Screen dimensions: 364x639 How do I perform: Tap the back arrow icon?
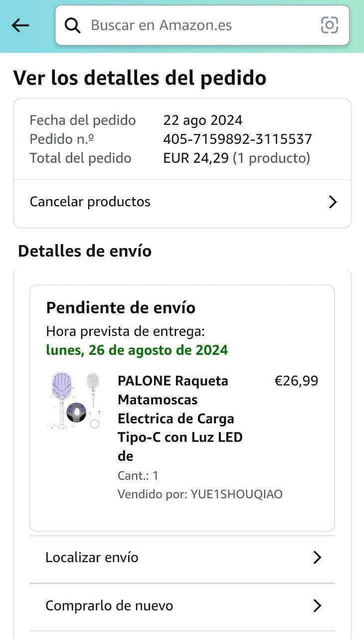point(20,25)
